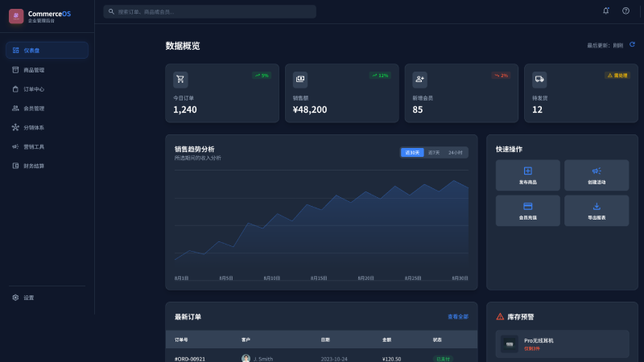Click the refresh icon beside 最后更新
The image size is (644, 362).
pyautogui.click(x=632, y=45)
